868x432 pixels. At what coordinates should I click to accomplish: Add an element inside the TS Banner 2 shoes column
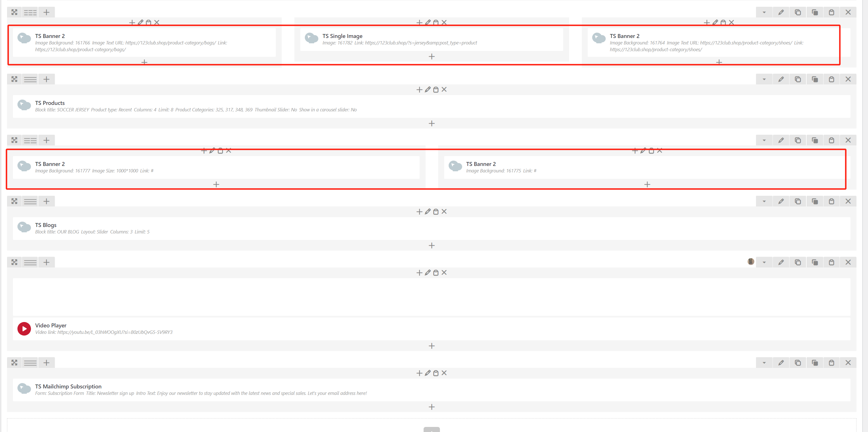click(x=719, y=62)
